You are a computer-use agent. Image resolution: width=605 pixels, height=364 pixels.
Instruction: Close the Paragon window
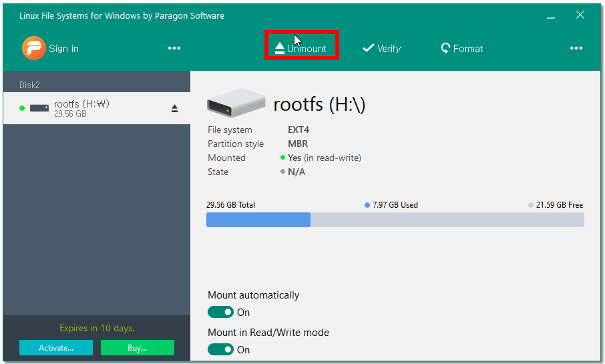pyautogui.click(x=580, y=15)
